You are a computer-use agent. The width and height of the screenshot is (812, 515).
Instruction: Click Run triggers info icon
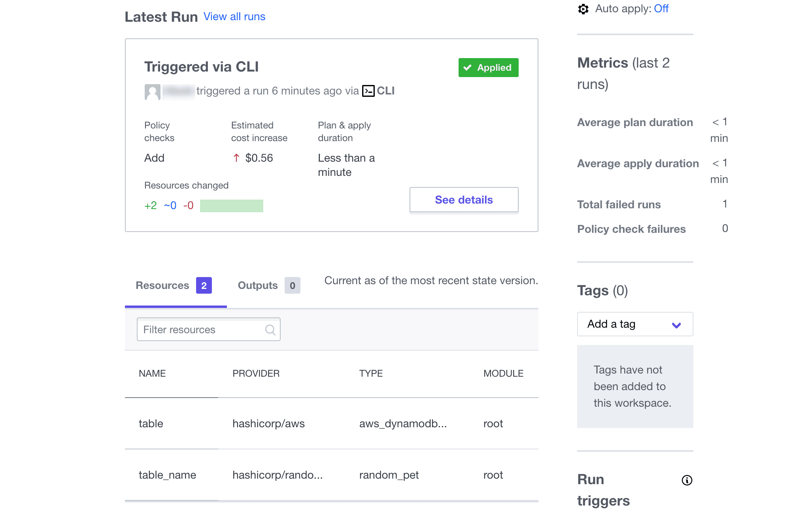point(687,480)
